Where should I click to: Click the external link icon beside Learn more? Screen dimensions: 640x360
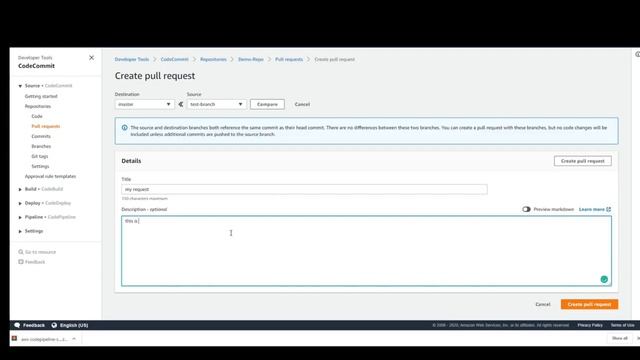[609, 209]
